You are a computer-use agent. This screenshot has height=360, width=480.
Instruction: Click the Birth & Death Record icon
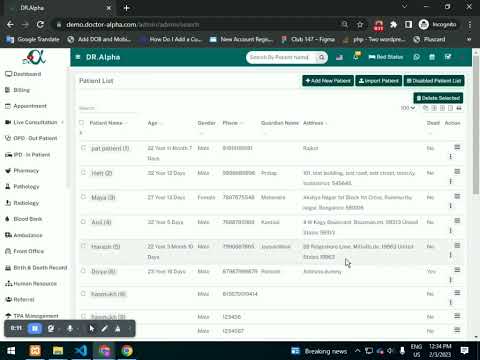point(8,268)
